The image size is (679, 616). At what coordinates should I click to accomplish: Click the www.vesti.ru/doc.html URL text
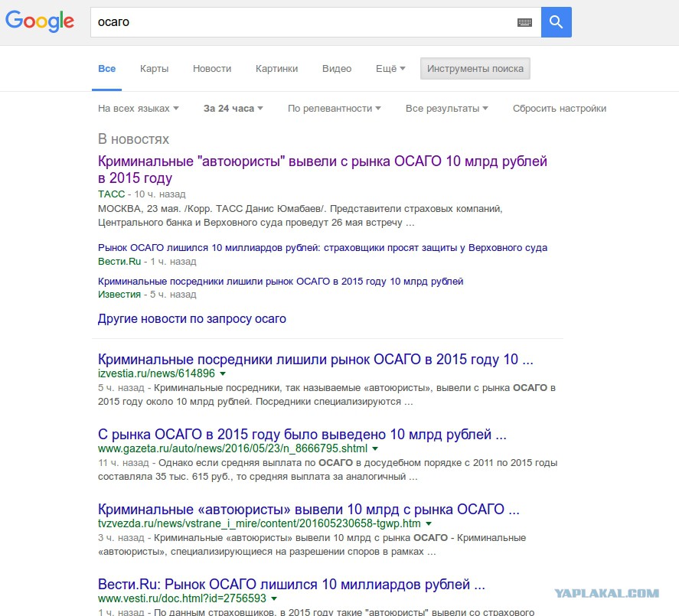pyautogui.click(x=182, y=598)
